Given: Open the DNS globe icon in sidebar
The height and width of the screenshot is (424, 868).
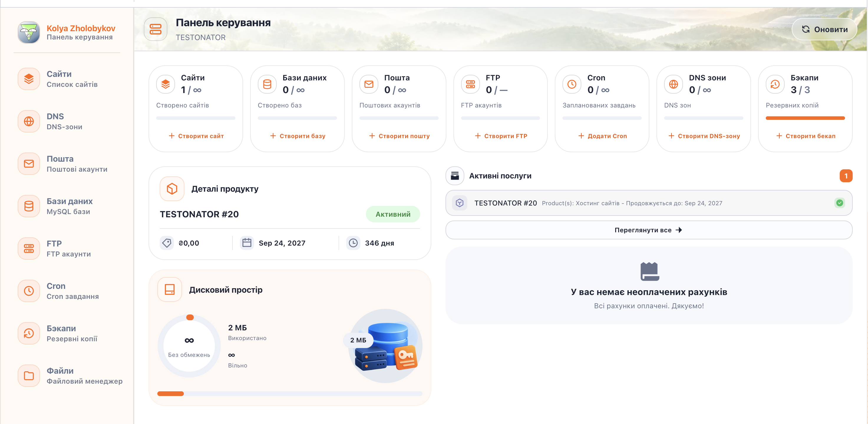Looking at the screenshot, I should click(29, 121).
